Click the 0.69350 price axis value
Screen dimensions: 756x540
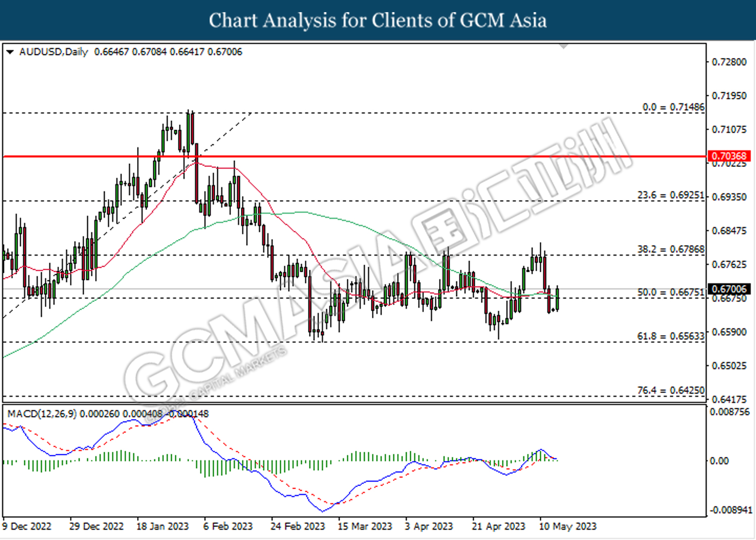tap(729, 197)
